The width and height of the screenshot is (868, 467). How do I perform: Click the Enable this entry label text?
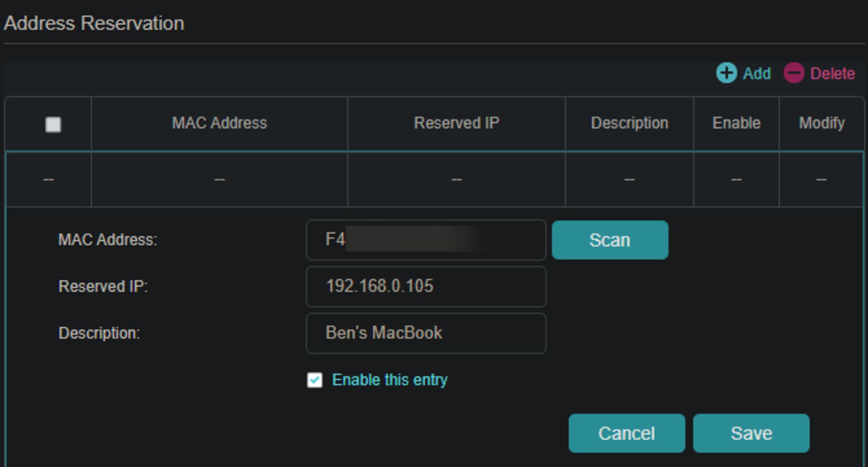(x=390, y=380)
